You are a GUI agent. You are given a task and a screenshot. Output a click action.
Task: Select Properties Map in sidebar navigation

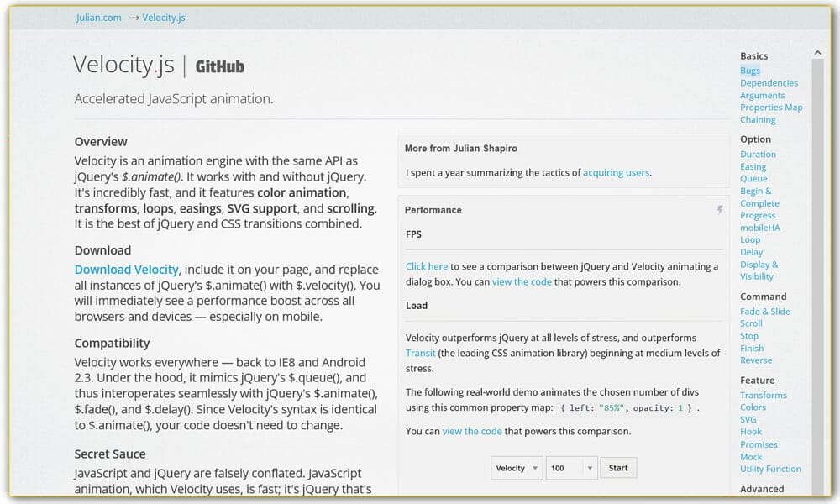771,108
